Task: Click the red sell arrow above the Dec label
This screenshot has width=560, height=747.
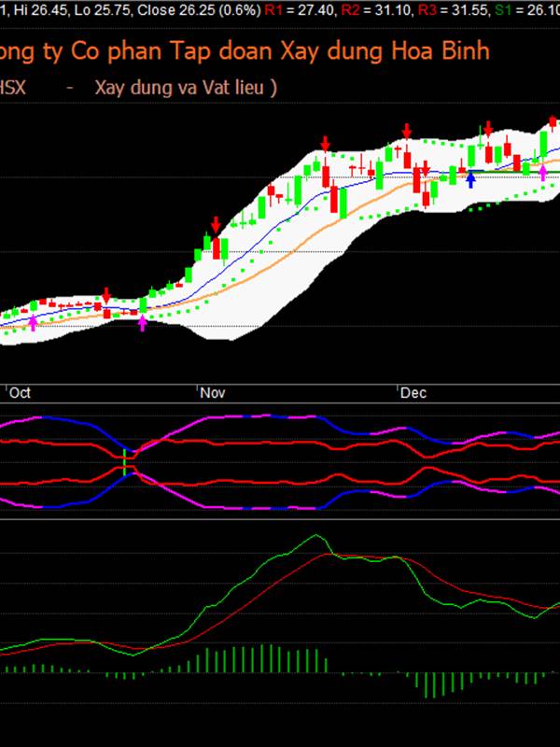Action: pos(406,131)
